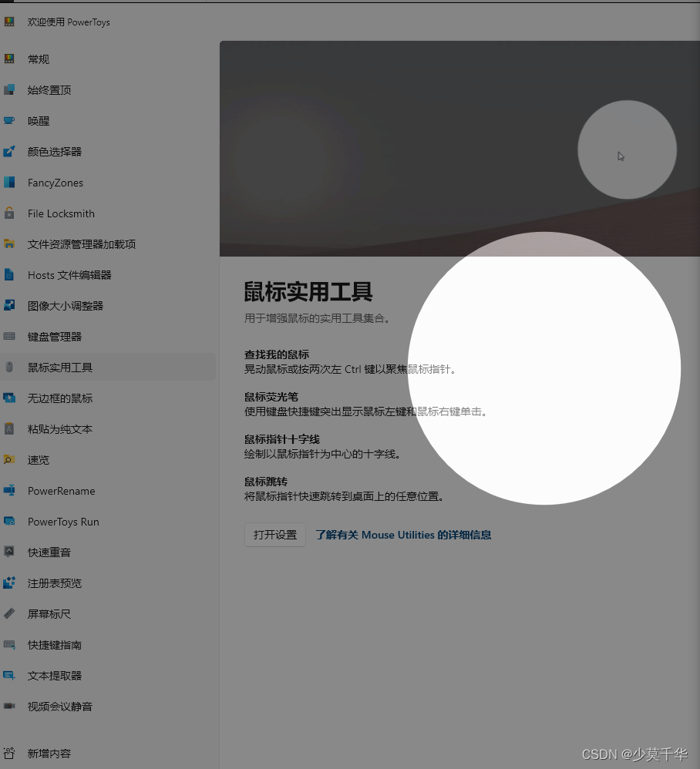Click the 图像大小调整器 icon
This screenshot has height=769, width=700.
8,306
